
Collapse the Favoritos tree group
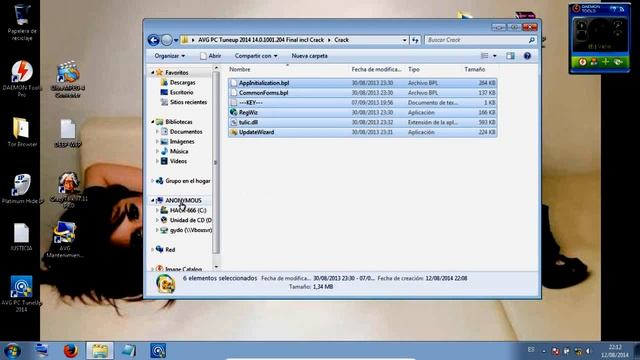coord(153,73)
